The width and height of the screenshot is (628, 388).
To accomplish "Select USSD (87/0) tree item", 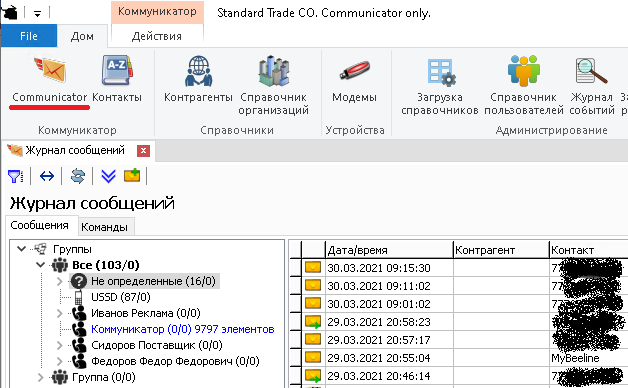I will [x=121, y=297].
